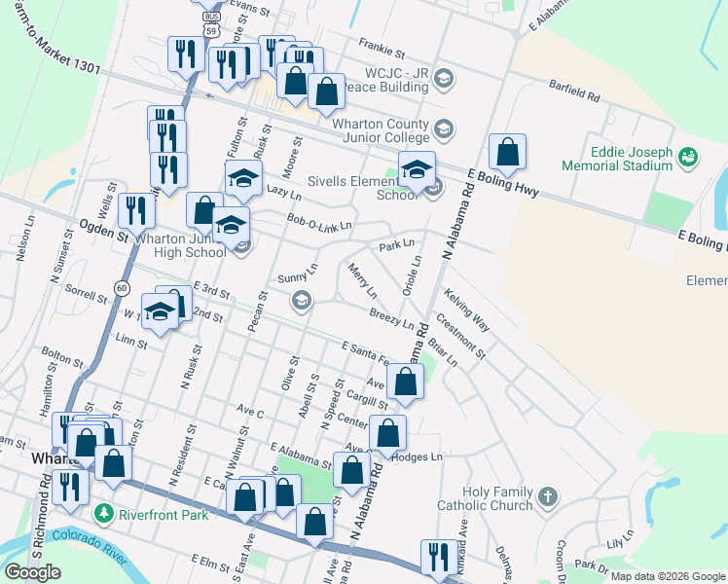Click the shopping bag marker above E Boling Hwy
This screenshot has width=728, height=584.
pos(507,151)
